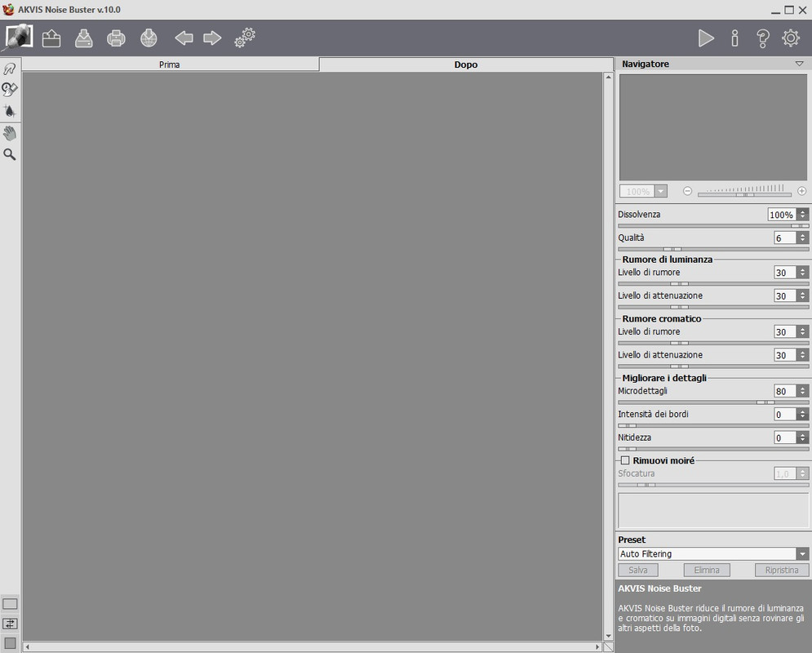Click the horizontal scrollbar left arrow
The height and width of the screenshot is (653, 812).
27,646
